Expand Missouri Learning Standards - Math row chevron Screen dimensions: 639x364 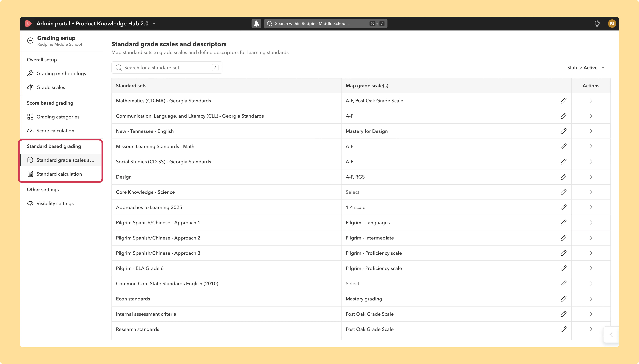591,146
